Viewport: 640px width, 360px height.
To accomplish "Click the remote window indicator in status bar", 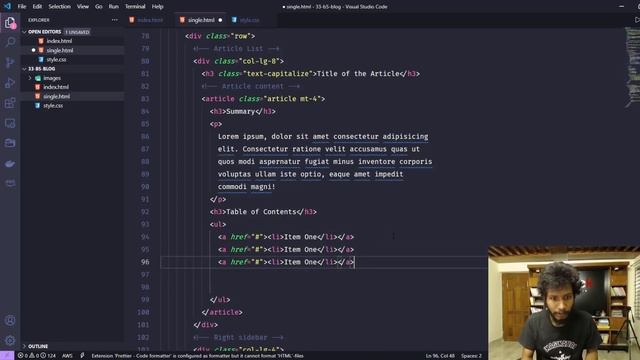I will coord(7,356).
